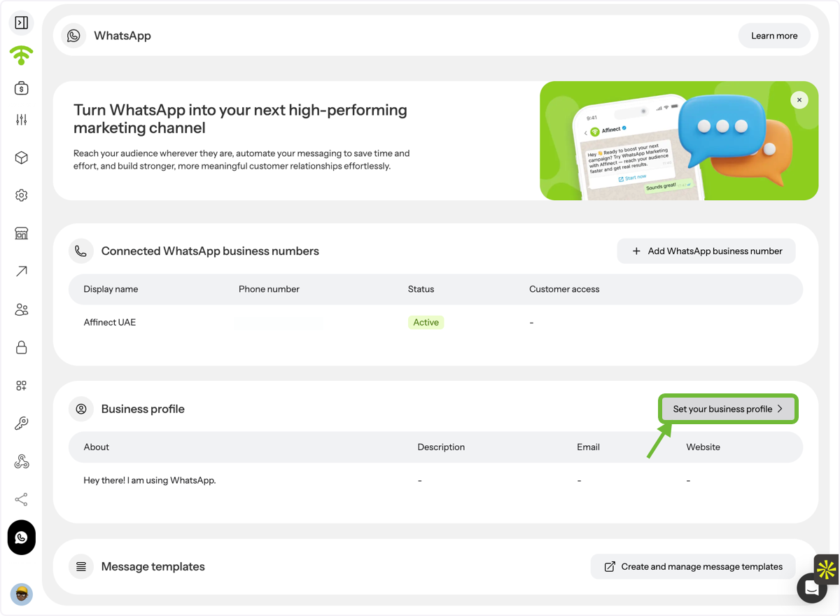840x616 pixels.
Task: Click the profile icon beside Business profile
Action: pos(81,409)
